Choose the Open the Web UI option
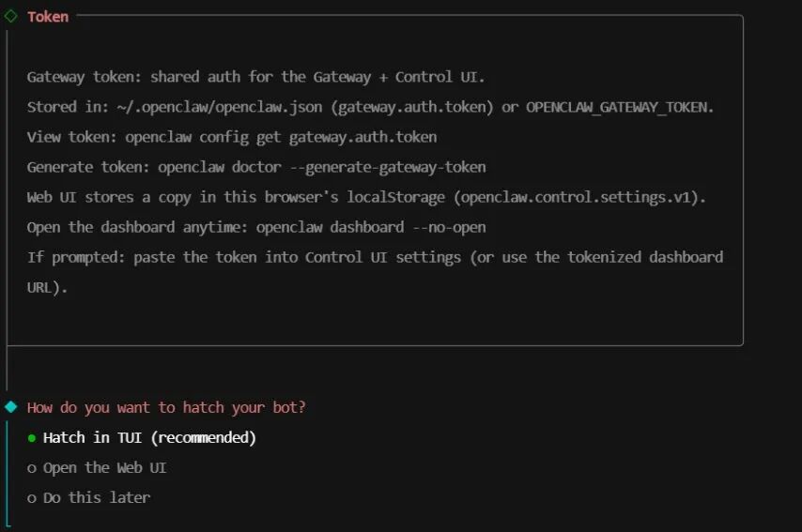 click(x=97, y=467)
